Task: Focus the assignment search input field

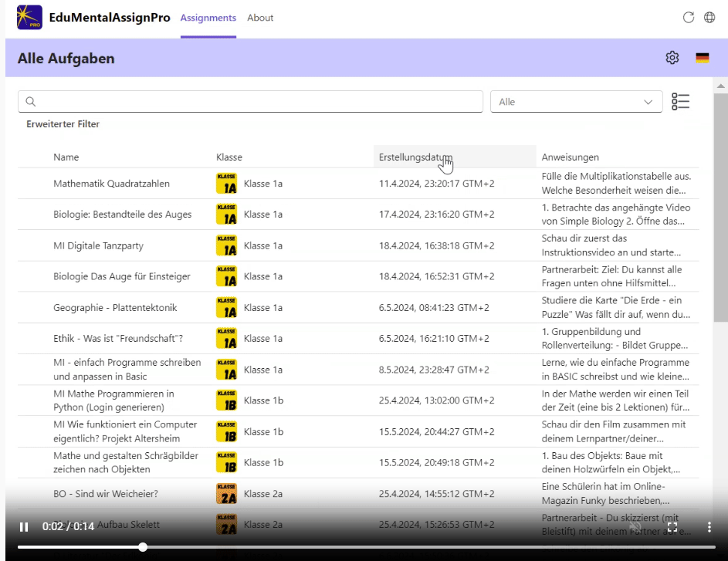Action: (x=250, y=102)
